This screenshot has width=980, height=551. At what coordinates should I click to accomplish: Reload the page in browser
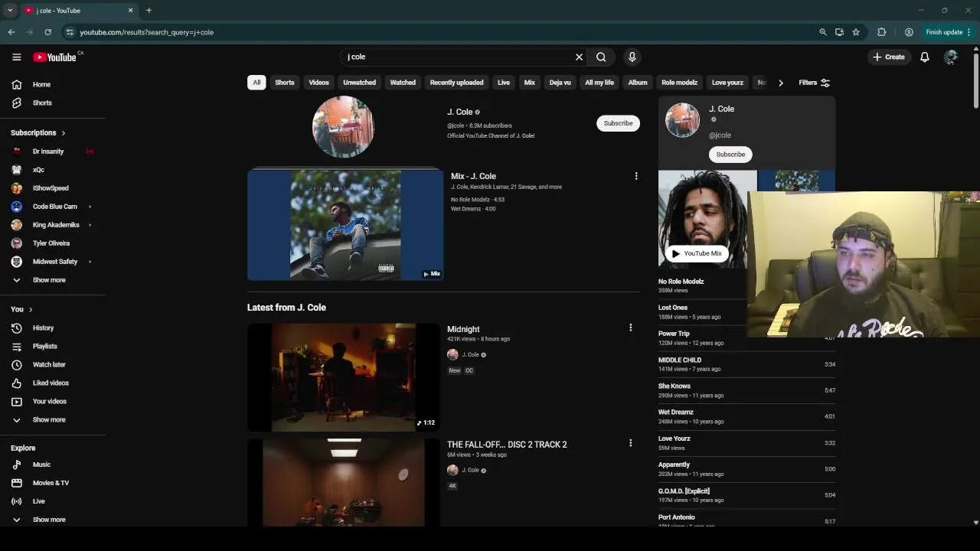47,32
